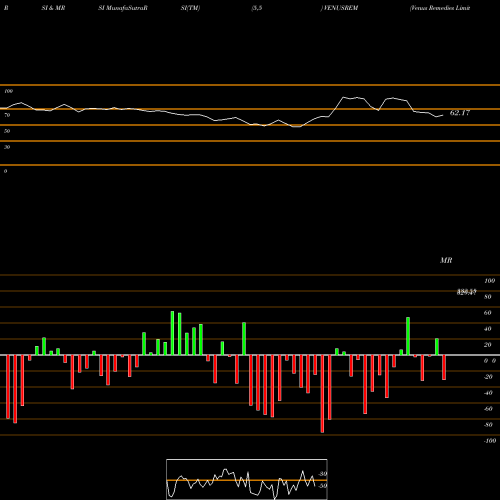Viewport: 500px width, 500px height.
Task: Click the RSI value label 62.17
Action: point(460,113)
